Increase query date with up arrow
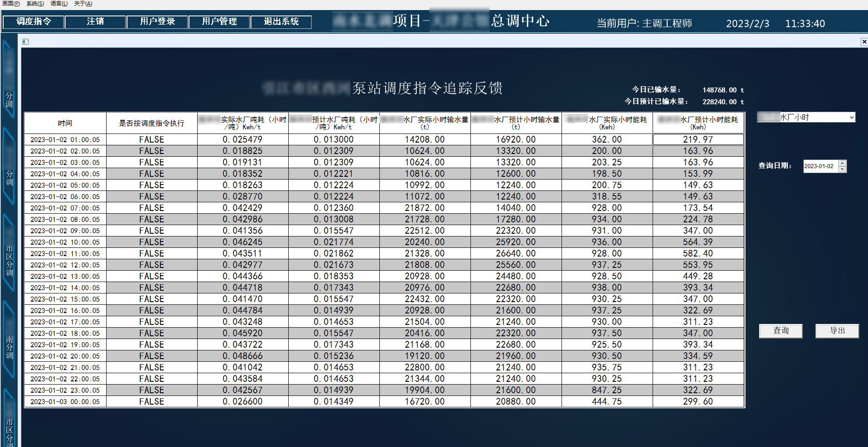 842,163
